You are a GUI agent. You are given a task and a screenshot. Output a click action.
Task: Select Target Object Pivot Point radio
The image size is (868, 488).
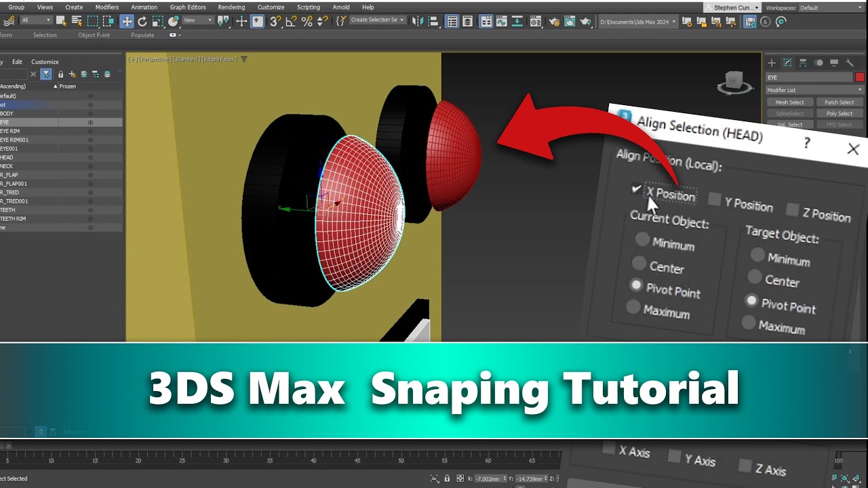(751, 300)
